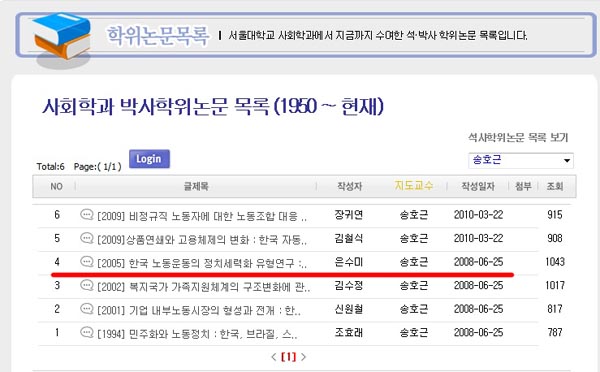Click author name 은수미

pos(349,262)
